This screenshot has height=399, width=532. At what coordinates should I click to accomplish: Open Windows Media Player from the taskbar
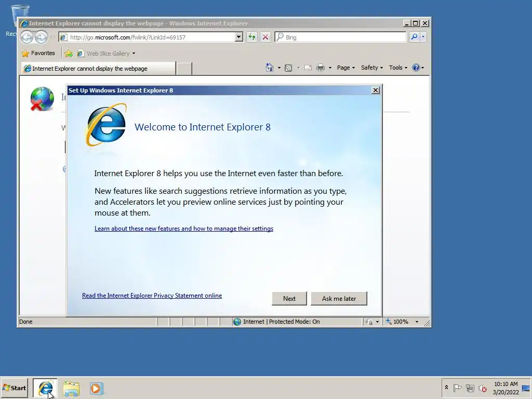point(96,389)
